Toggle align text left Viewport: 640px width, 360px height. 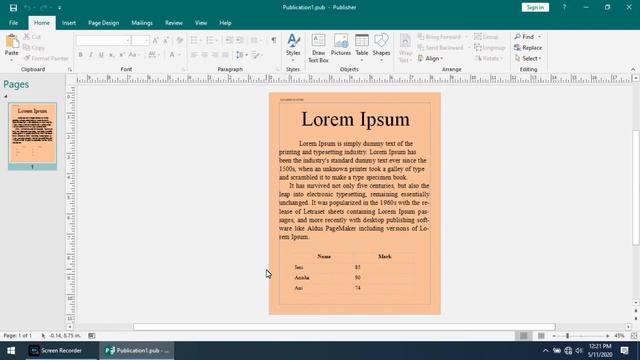coord(194,55)
